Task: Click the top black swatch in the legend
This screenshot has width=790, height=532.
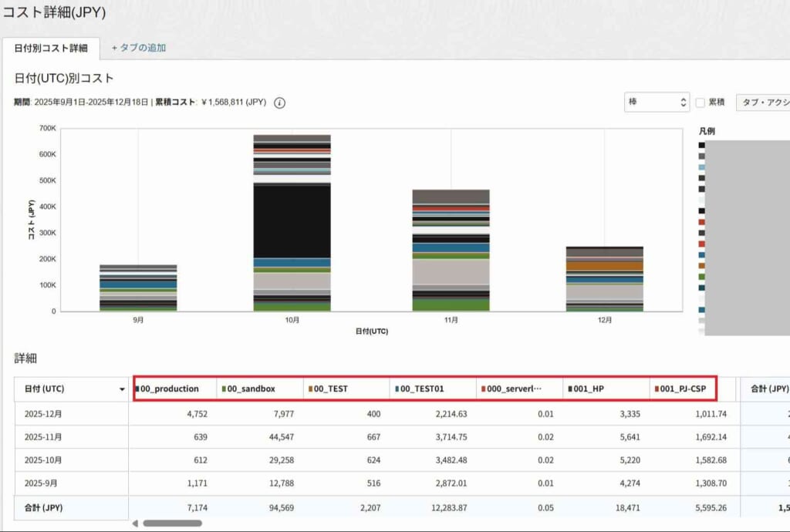Action: (702, 145)
